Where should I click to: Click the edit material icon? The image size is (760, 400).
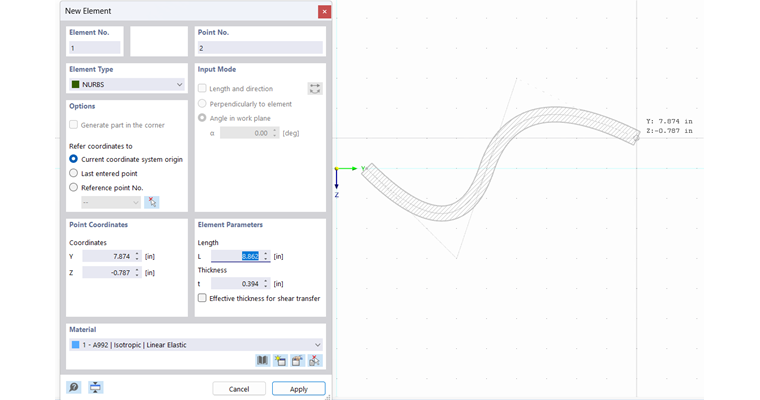tap(297, 360)
